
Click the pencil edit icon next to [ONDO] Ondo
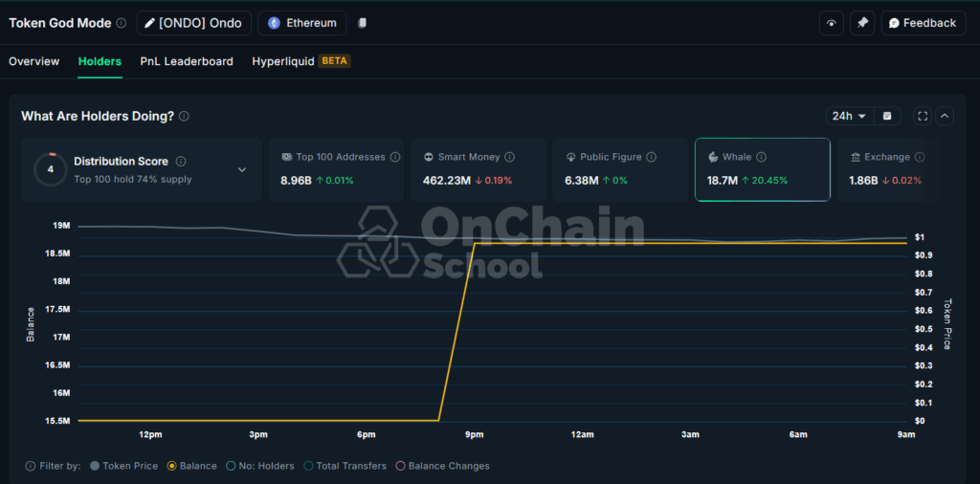point(149,23)
